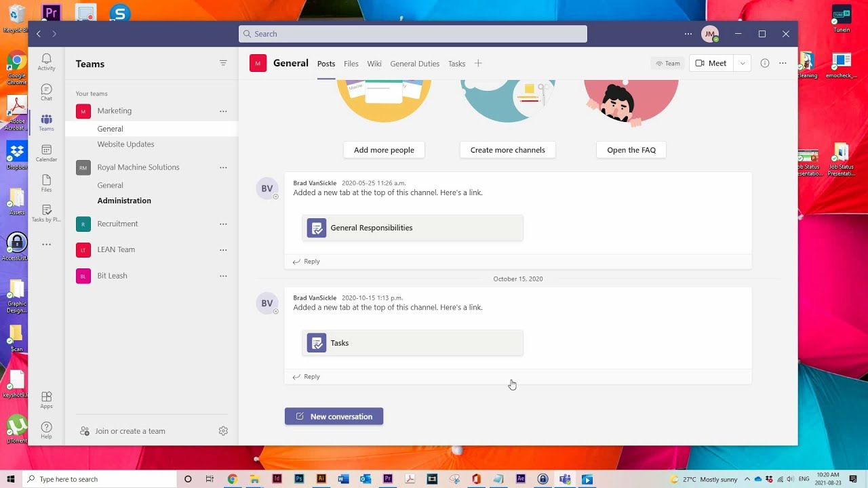Open the Tasks tab link card in the posts

pyautogui.click(x=412, y=343)
